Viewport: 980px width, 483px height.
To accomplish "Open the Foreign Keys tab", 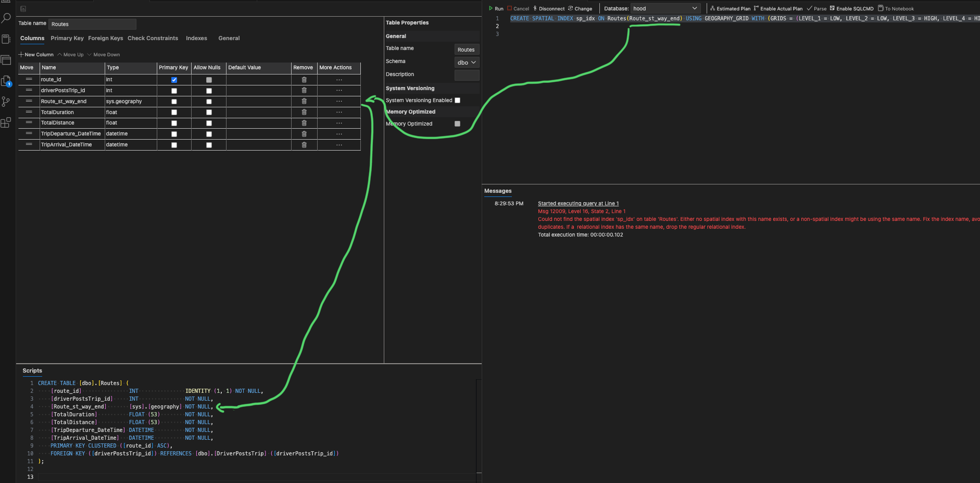I will point(106,38).
